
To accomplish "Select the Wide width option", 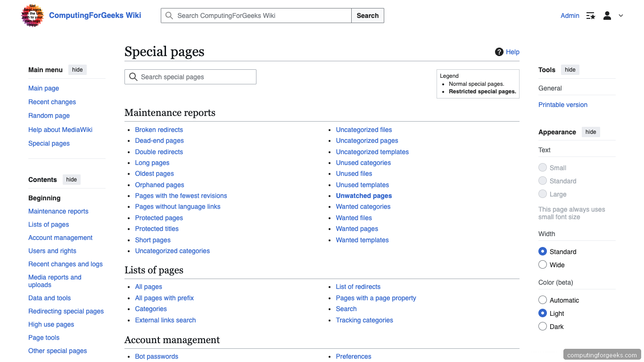I will point(543,264).
